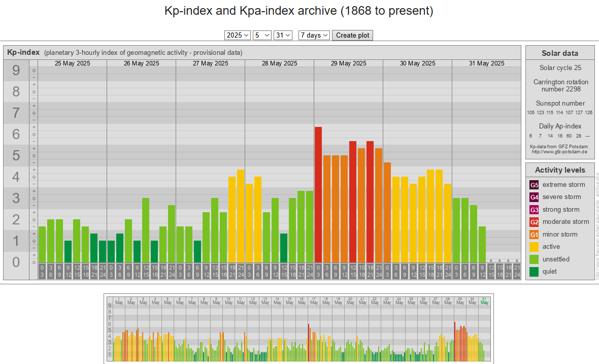
Task: Select the '21 24' time cell under 31 May
Action: 517,271
